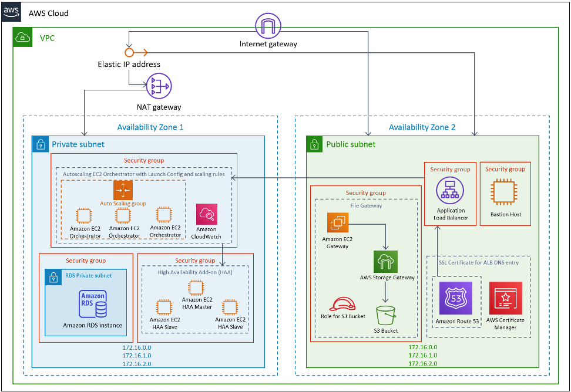571x392 pixels.
Task: Click the Amazon EC2 HAA Master icon
Action: 196,288
